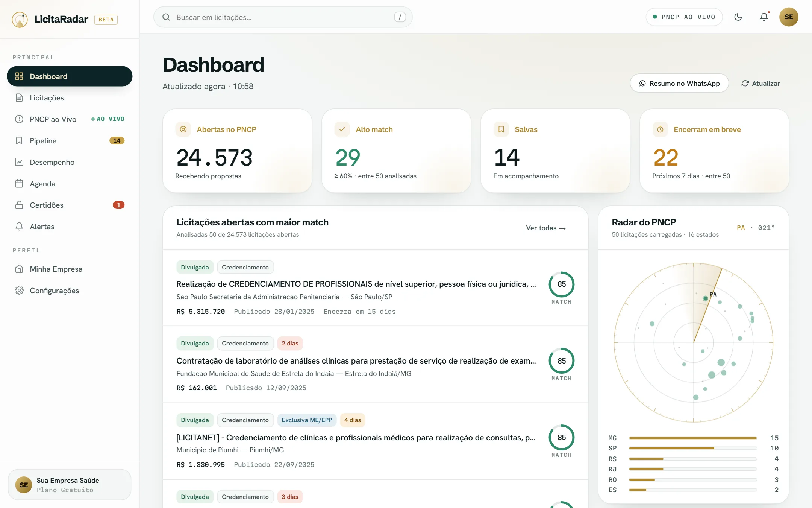Image resolution: width=812 pixels, height=508 pixels.
Task: Click Resumo no WhatsApp button
Action: click(679, 83)
